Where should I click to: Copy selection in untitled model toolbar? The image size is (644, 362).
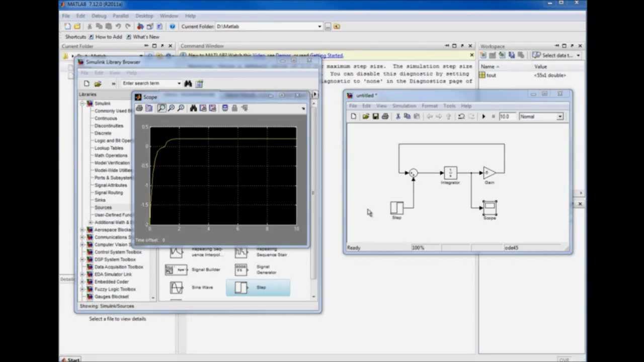[x=407, y=117]
